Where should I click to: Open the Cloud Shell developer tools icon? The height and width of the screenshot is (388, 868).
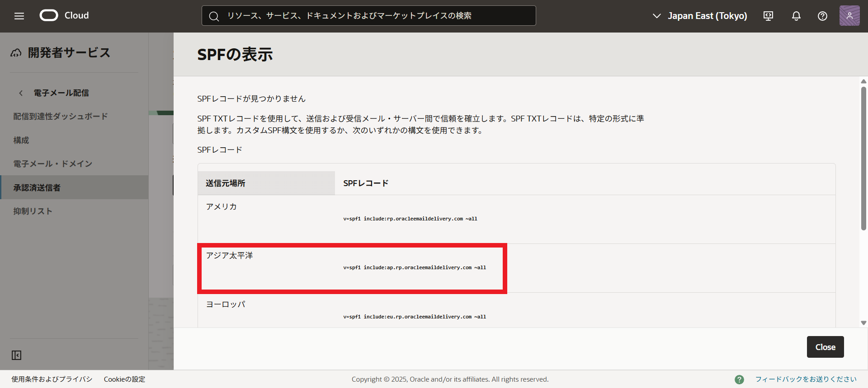(x=768, y=16)
